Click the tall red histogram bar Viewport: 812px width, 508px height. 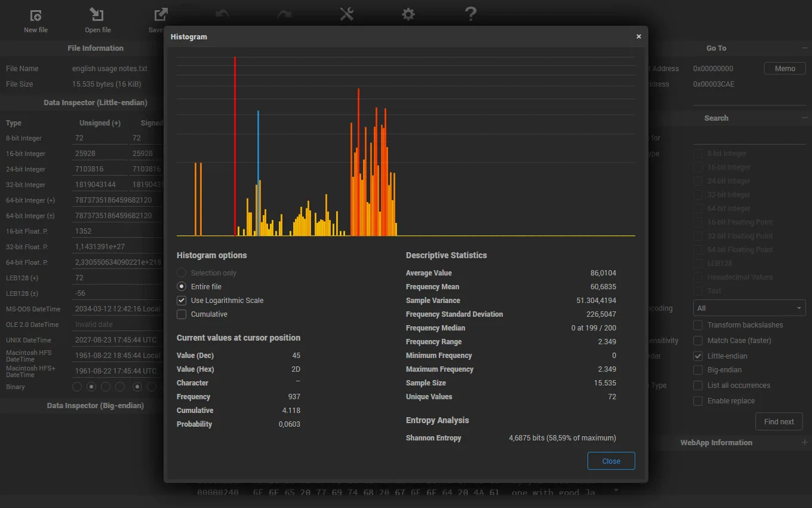(235, 146)
